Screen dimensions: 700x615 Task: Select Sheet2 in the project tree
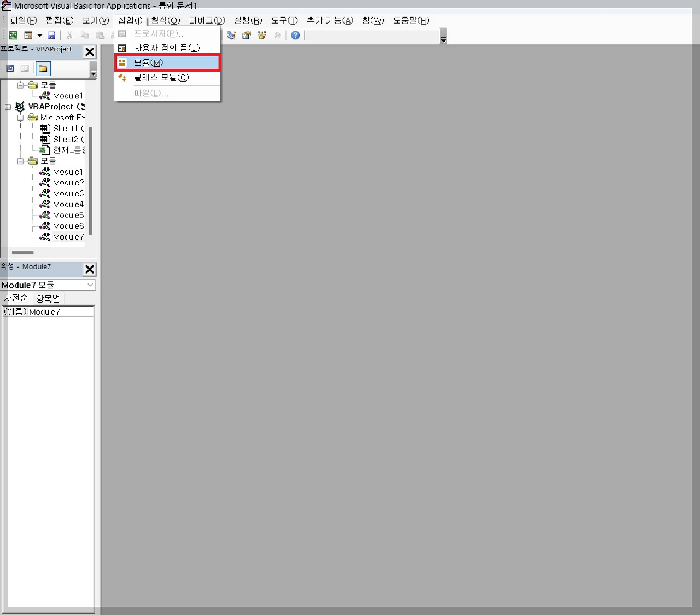click(62, 140)
